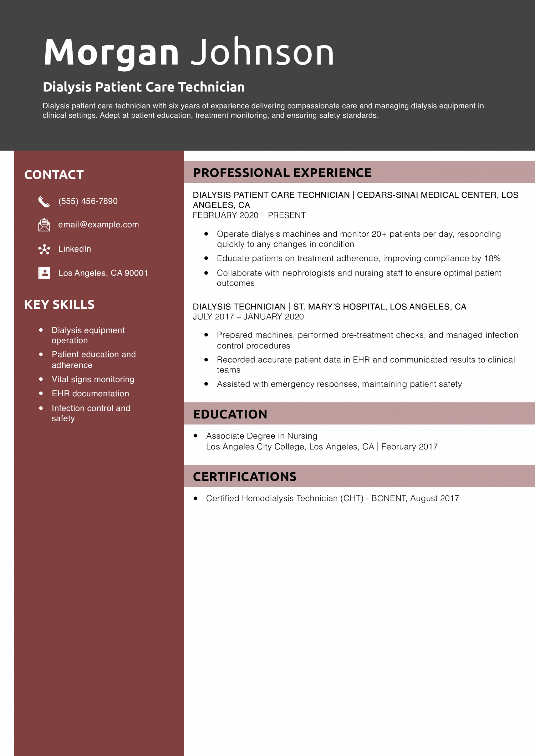
Task: Select the EDUCATION section heading
Action: point(230,414)
